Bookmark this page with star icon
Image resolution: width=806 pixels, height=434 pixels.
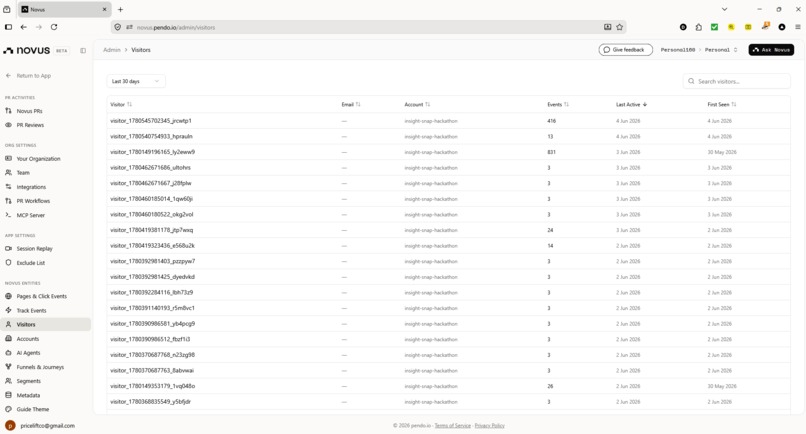click(619, 27)
